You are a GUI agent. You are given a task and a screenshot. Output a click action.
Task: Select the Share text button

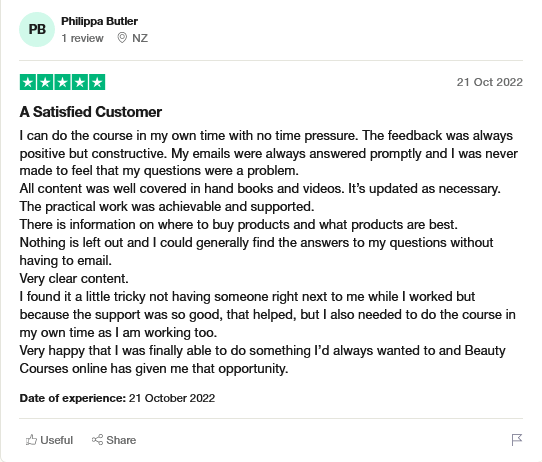(x=121, y=440)
